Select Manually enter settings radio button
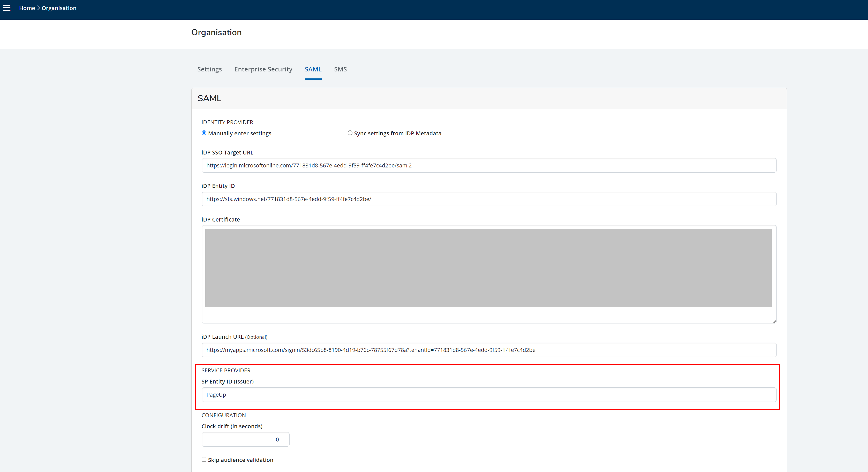The height and width of the screenshot is (472, 868). (x=204, y=133)
